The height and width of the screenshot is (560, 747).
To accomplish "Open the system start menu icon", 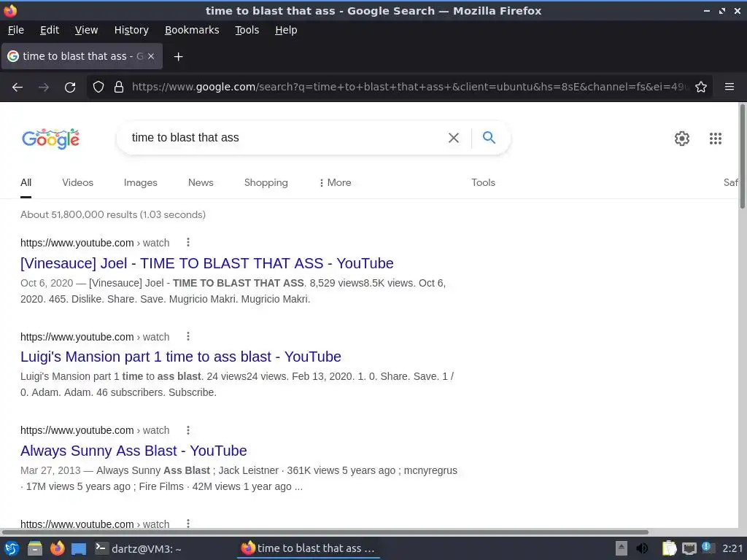I will [x=12, y=548].
